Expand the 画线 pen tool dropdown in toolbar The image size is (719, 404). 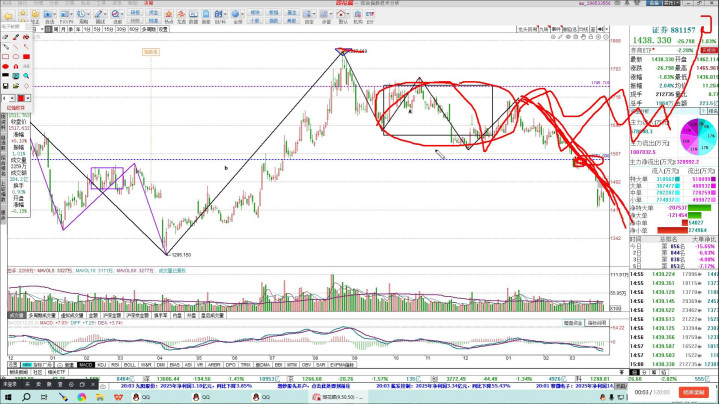tap(107, 14)
